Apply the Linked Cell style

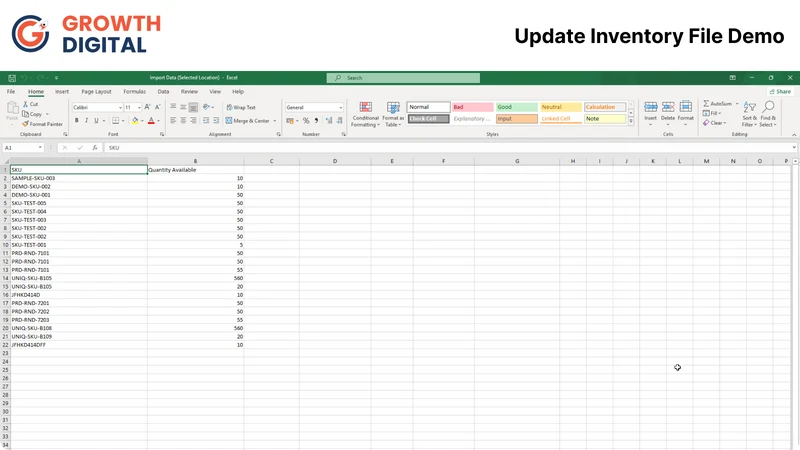tap(560, 119)
